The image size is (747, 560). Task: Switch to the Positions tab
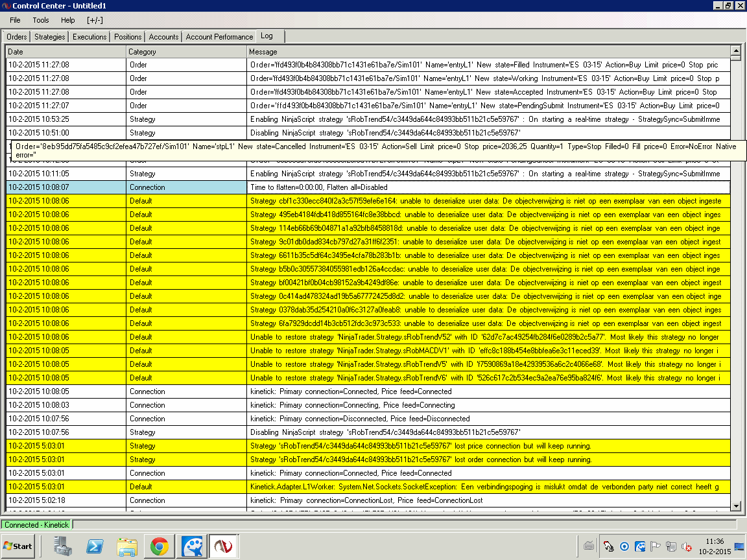128,37
